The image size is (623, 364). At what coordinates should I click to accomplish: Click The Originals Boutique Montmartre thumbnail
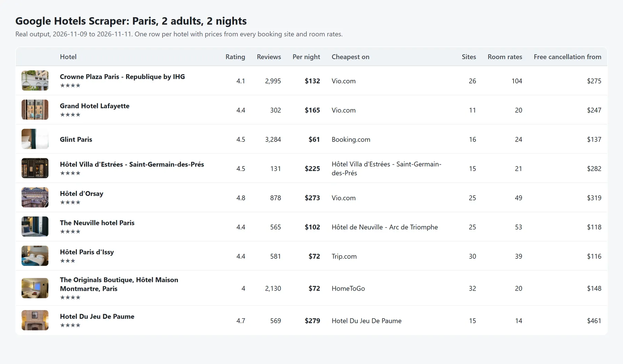[x=35, y=288]
